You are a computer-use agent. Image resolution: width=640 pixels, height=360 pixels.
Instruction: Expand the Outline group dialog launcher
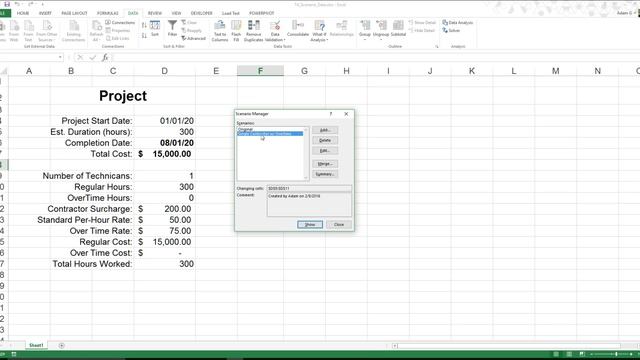437,47
